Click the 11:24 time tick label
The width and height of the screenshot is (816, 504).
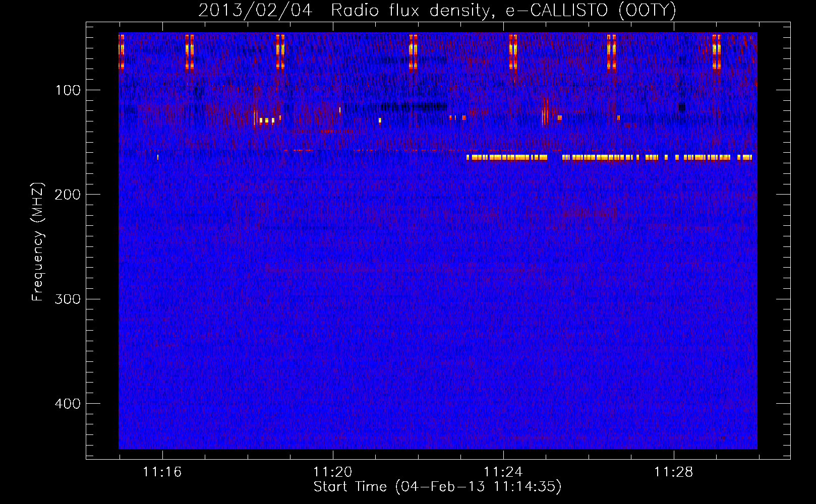[503, 472]
